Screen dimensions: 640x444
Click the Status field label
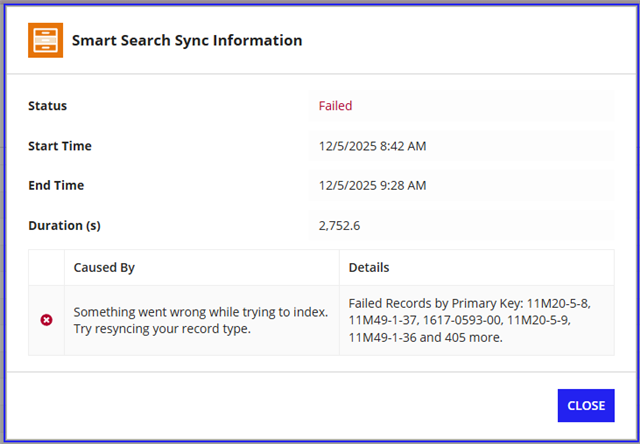[47, 106]
